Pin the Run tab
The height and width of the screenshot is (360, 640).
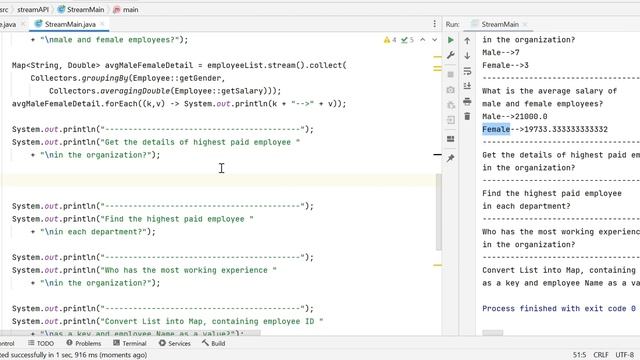click(451, 158)
